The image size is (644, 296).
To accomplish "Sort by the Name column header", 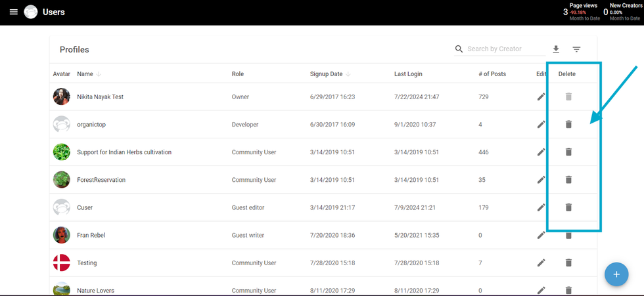I will (x=85, y=74).
